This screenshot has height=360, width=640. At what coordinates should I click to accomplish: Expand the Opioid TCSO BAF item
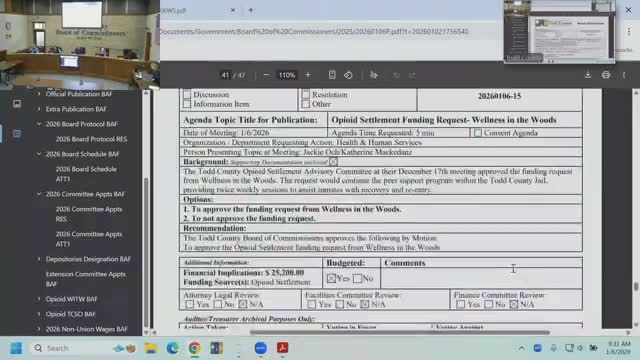(39, 314)
